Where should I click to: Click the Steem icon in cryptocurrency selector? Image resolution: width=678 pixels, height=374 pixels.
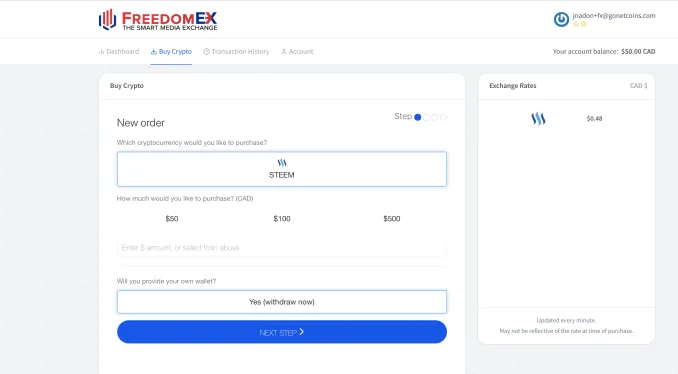click(x=282, y=163)
